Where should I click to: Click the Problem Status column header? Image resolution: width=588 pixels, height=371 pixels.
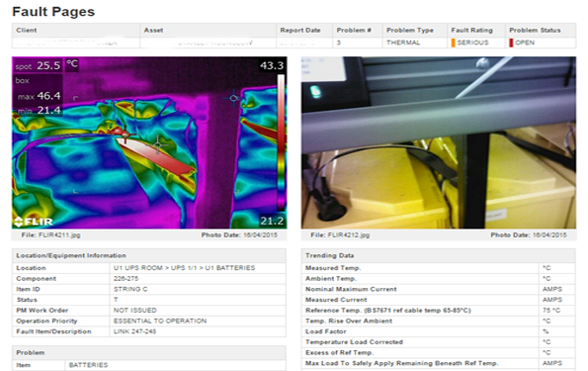pos(535,30)
